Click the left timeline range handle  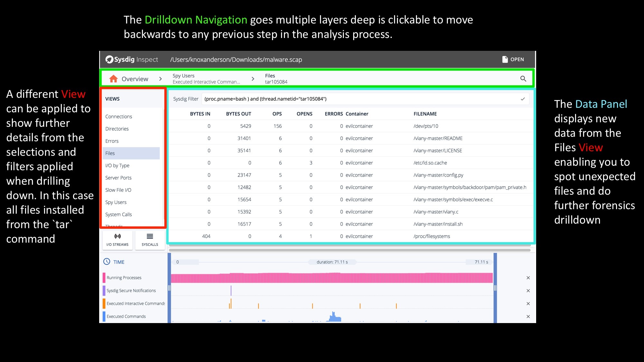point(169,288)
